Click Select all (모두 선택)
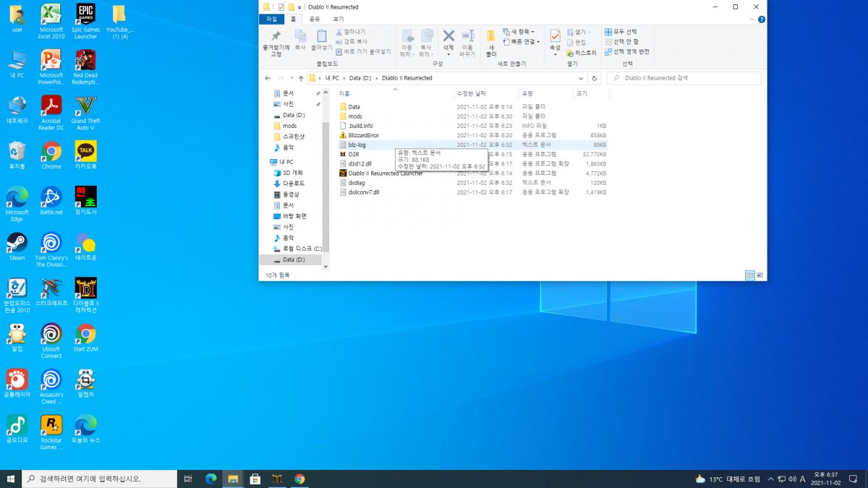 [621, 32]
